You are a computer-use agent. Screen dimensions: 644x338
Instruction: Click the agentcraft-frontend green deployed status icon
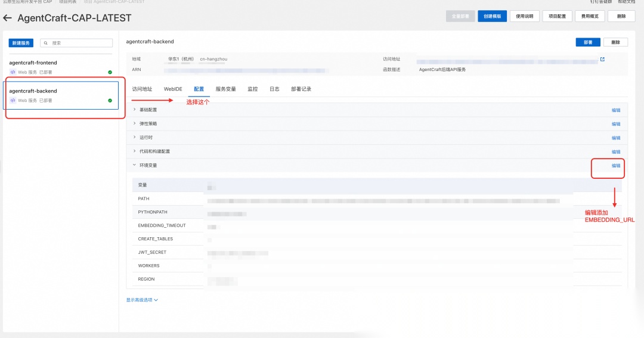point(110,72)
